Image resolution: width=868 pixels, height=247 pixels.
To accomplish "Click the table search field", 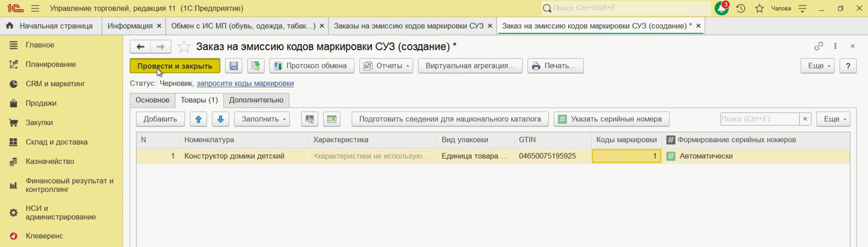I will 760,119.
